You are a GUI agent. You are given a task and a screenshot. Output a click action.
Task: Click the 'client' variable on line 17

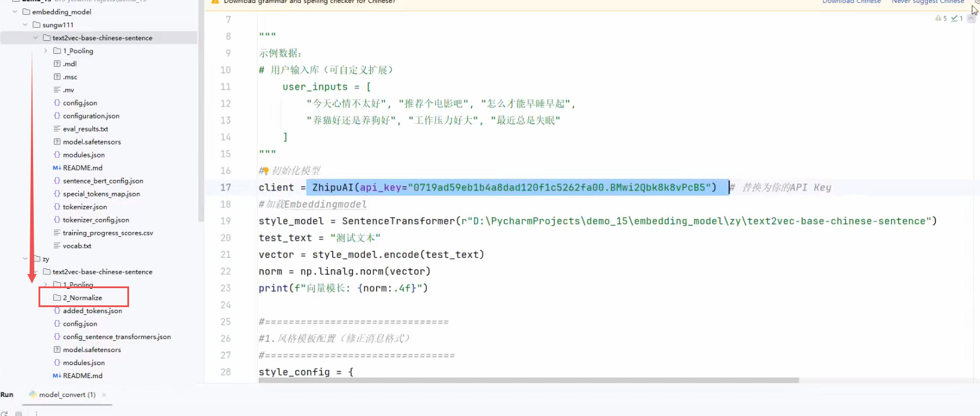click(x=276, y=188)
